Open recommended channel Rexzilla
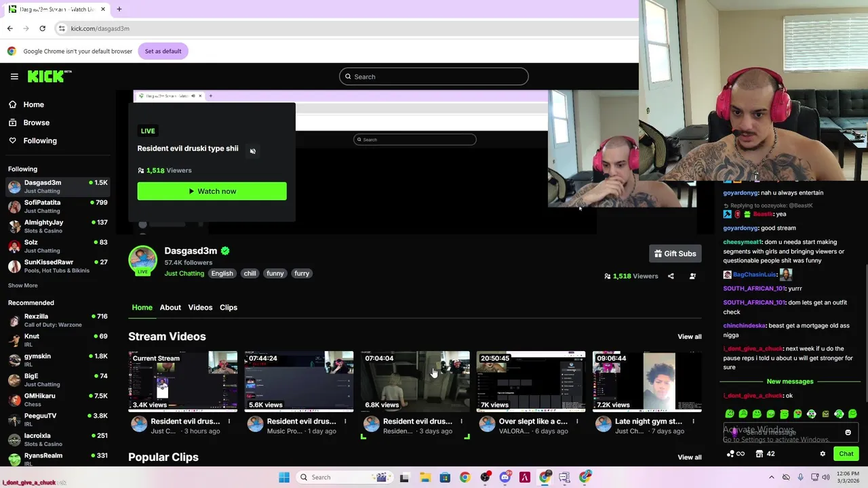The width and height of the screenshot is (868, 488). click(x=58, y=321)
